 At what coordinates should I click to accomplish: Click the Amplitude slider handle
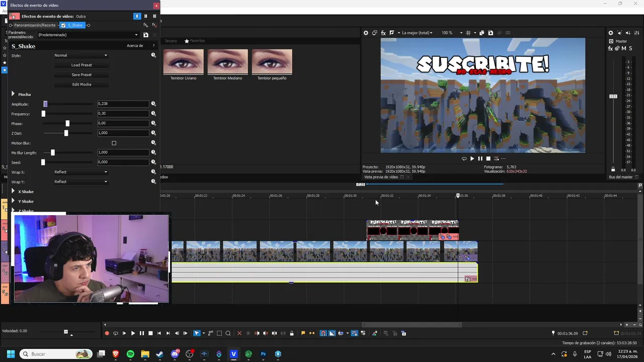coord(45,104)
